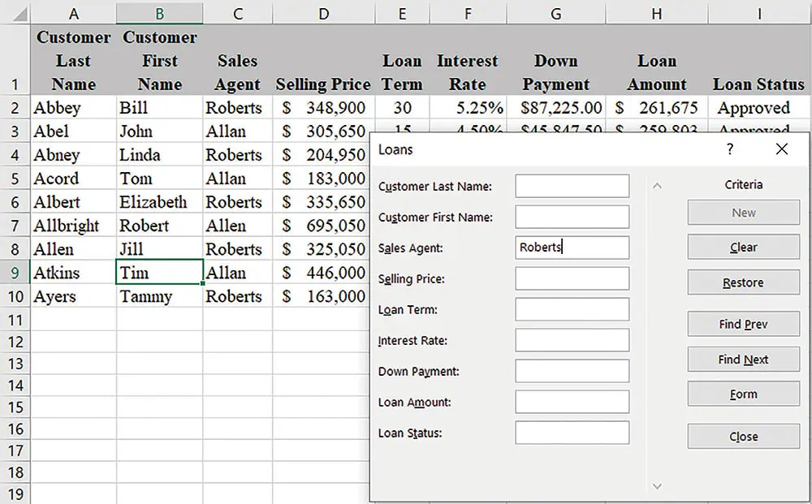The image size is (812, 504).
Task: Click the Close button in dialog
Action: pos(743,437)
